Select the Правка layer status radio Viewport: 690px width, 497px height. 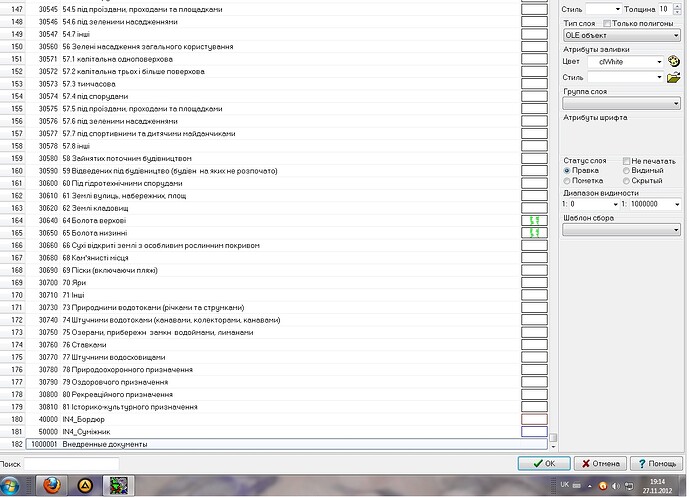coord(567,170)
